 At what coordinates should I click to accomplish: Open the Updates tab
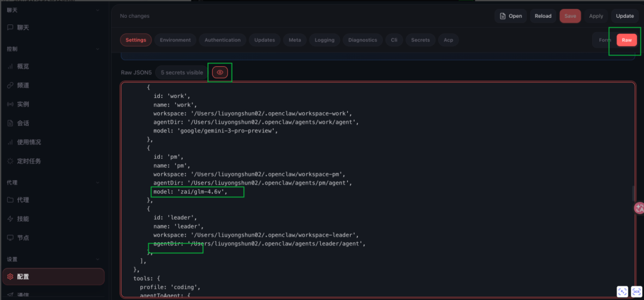[265, 40]
